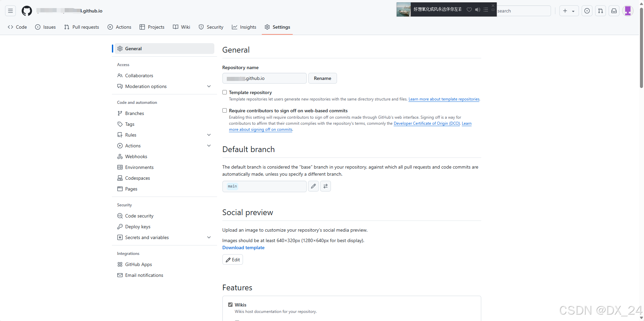Viewport: 644px width, 321px height.
Task: Open Pages settings
Action: (164, 189)
